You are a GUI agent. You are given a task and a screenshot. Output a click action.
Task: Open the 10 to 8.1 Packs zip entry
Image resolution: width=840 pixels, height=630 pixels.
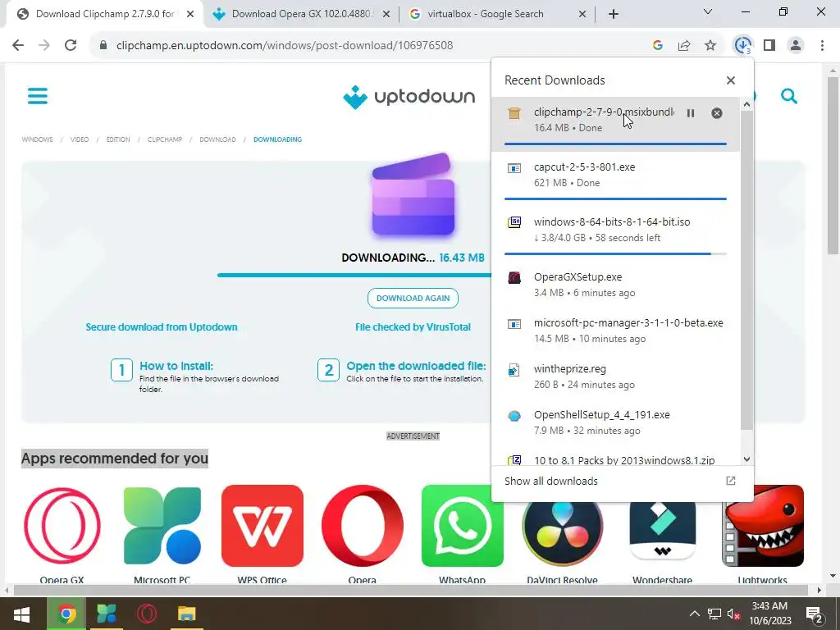(615, 459)
